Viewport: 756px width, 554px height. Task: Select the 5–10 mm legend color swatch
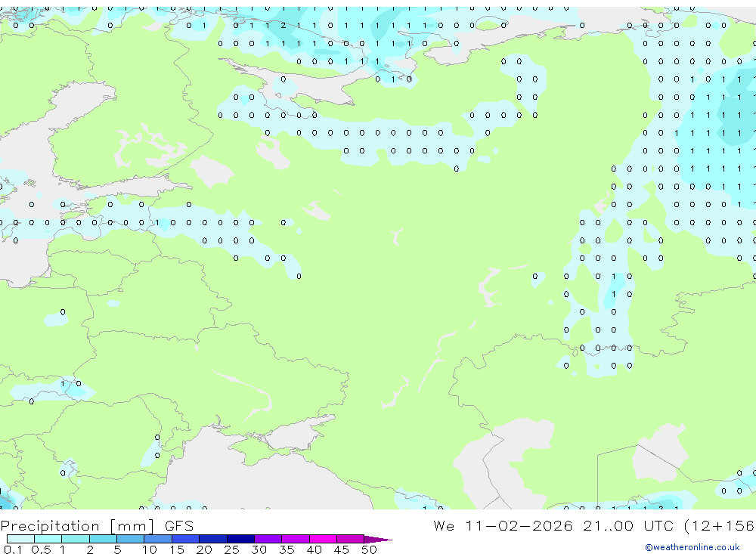pos(130,539)
